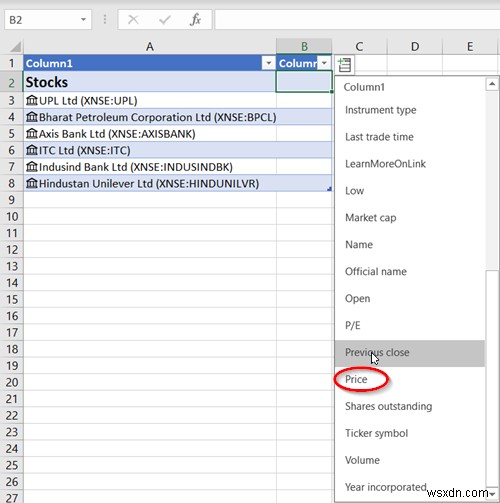Click the select-all corner triangle
The image size is (500, 503).
(x=15, y=47)
